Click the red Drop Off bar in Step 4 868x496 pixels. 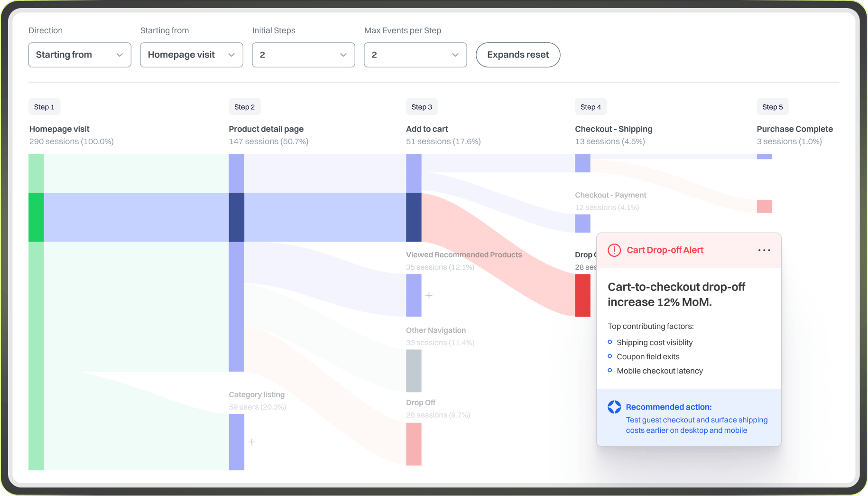(582, 295)
